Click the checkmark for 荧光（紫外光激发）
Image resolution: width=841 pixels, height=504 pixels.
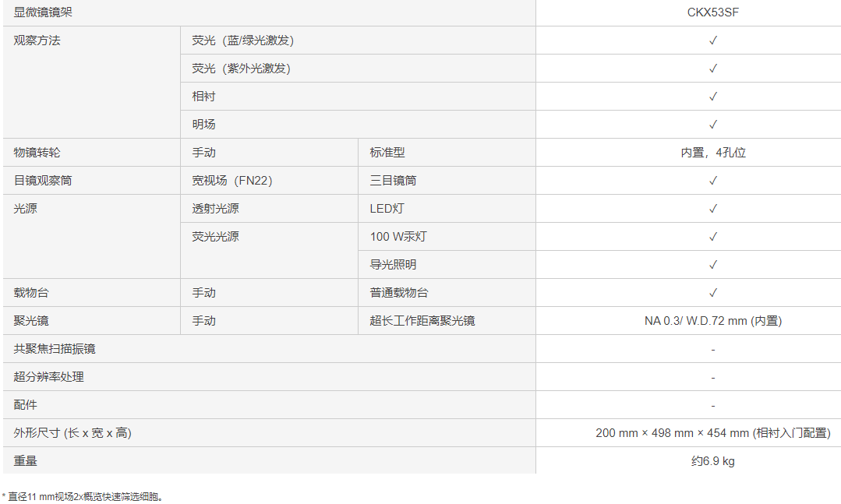[x=712, y=69]
